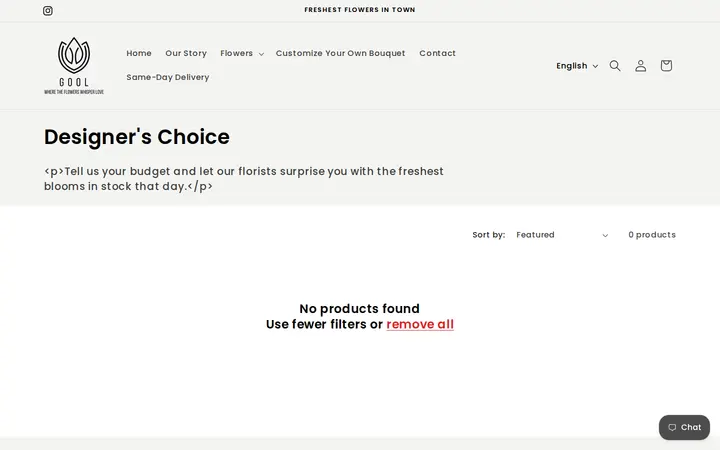Screen dimensions: 720x450
Task: Open the Contact page
Action: tap(437, 53)
